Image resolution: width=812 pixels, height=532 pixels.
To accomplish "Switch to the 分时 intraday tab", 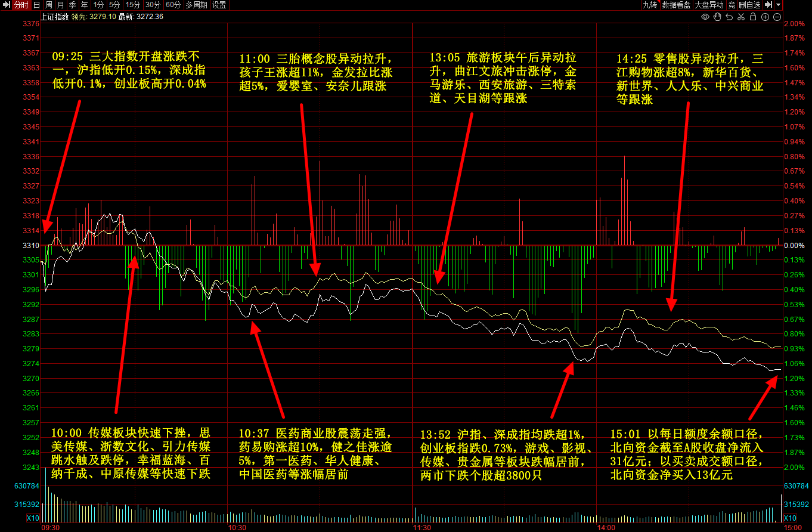I will [21, 5].
